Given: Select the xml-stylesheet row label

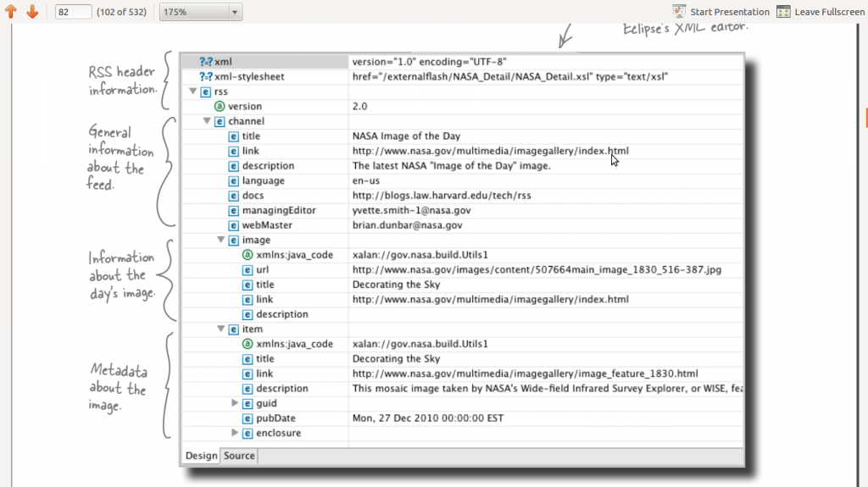Looking at the screenshot, I should pyautogui.click(x=249, y=77).
